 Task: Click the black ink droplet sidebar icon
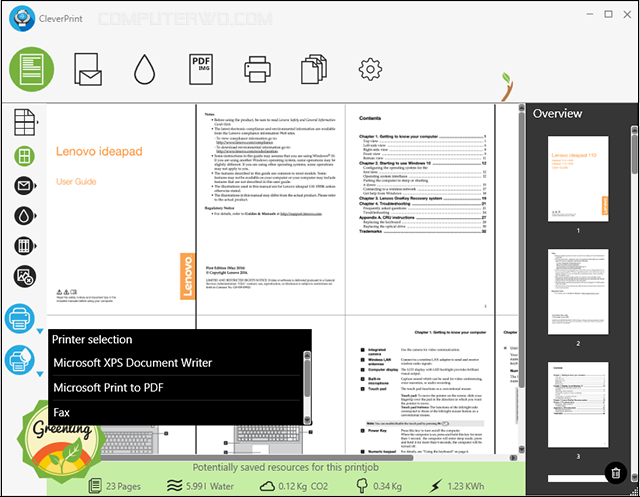(24, 216)
